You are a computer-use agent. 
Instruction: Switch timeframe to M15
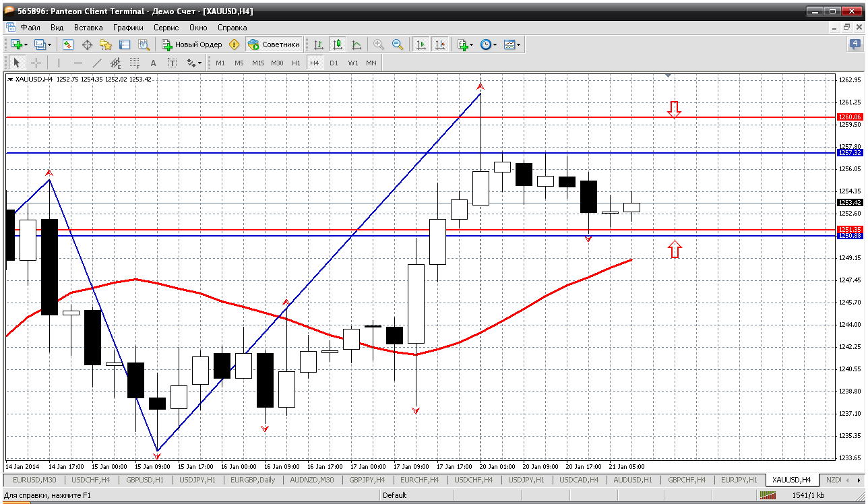pos(258,63)
